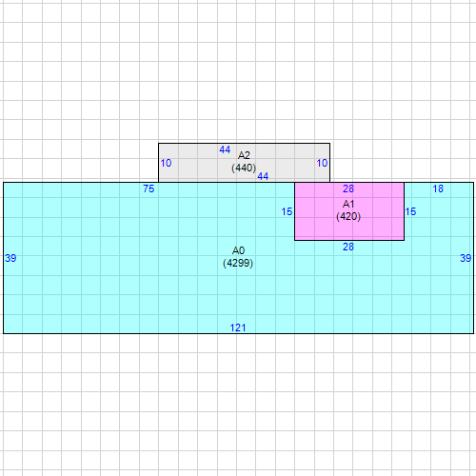Image resolution: width=476 pixels, height=476 pixels.
Task: Select the A2 (440) area label
Action: [x=244, y=162]
